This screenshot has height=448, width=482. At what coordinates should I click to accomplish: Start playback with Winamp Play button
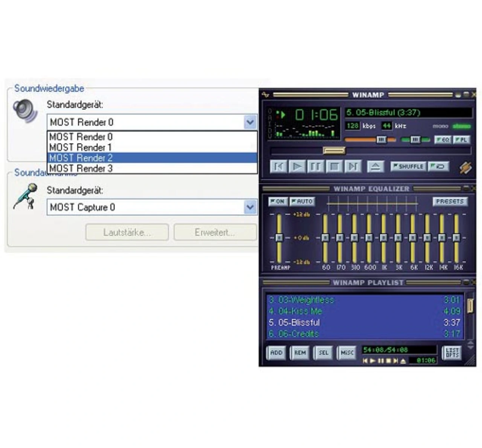tap(297, 166)
